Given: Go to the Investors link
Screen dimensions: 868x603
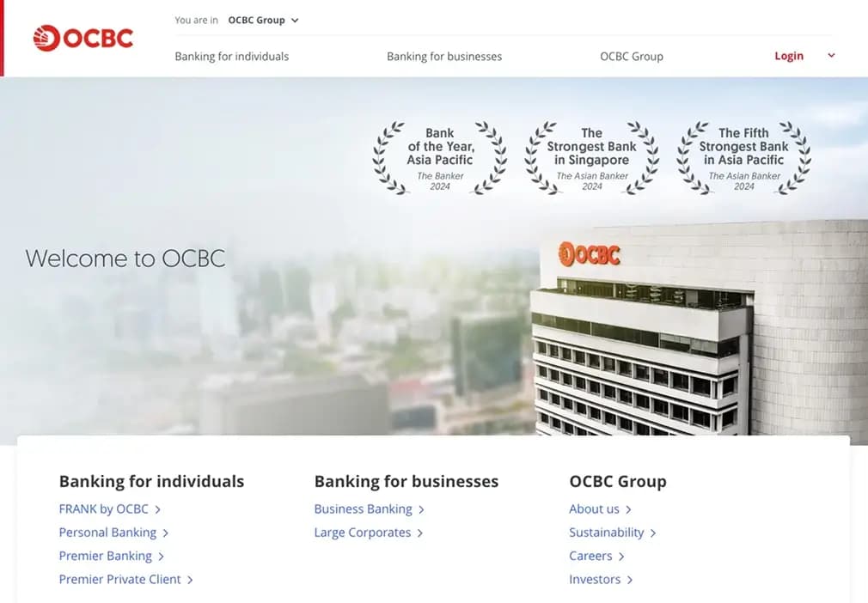Looking at the screenshot, I should (x=595, y=579).
